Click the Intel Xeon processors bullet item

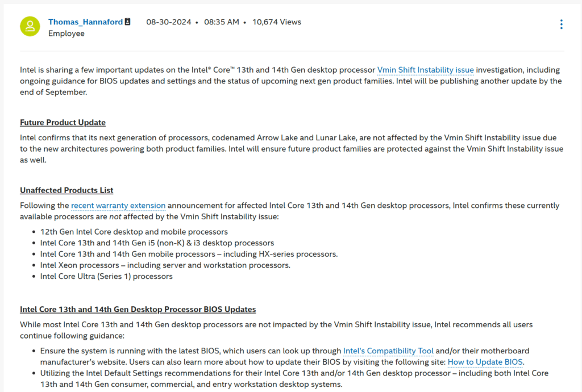tap(165, 265)
